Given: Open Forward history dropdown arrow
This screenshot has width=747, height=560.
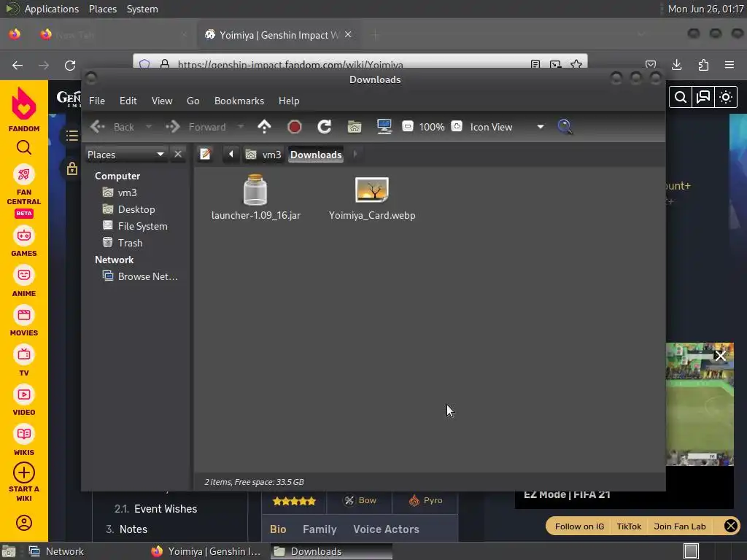Looking at the screenshot, I should tap(241, 127).
